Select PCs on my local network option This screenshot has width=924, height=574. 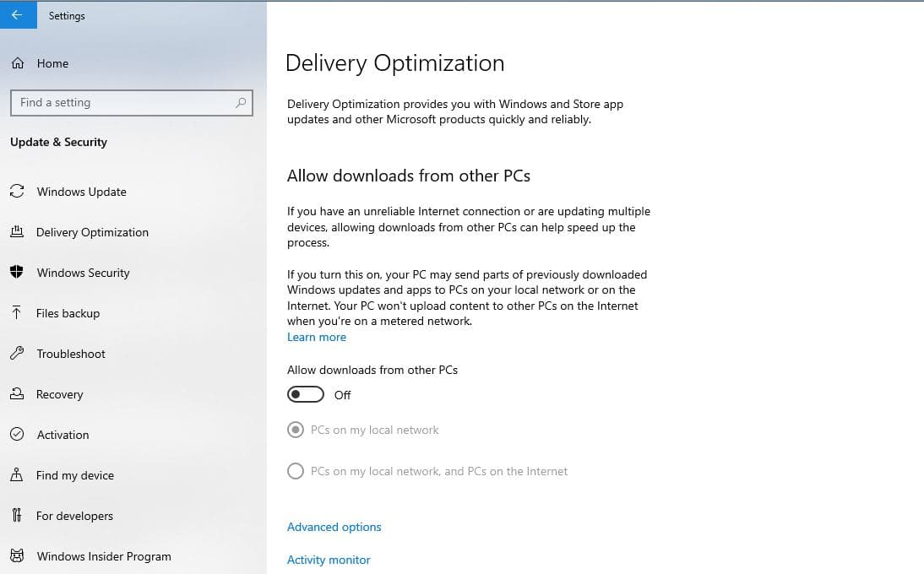pyautogui.click(x=295, y=430)
